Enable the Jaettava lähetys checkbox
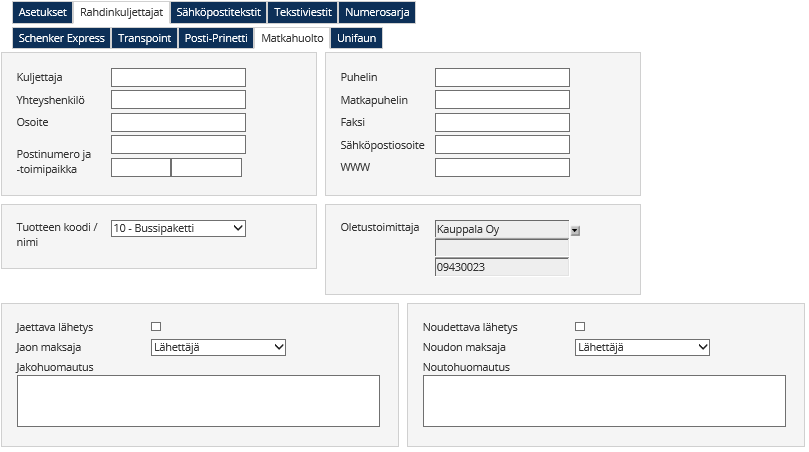The image size is (809, 452). [156, 326]
